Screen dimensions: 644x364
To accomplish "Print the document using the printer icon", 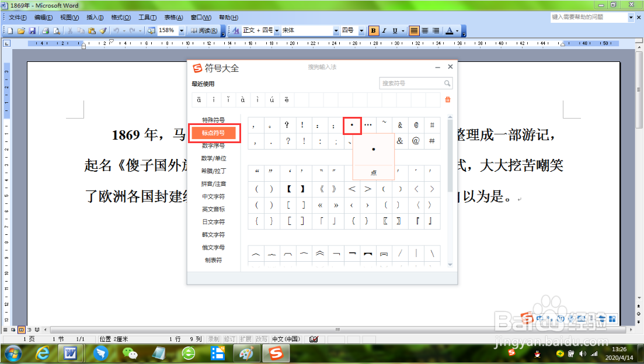I will [46, 31].
